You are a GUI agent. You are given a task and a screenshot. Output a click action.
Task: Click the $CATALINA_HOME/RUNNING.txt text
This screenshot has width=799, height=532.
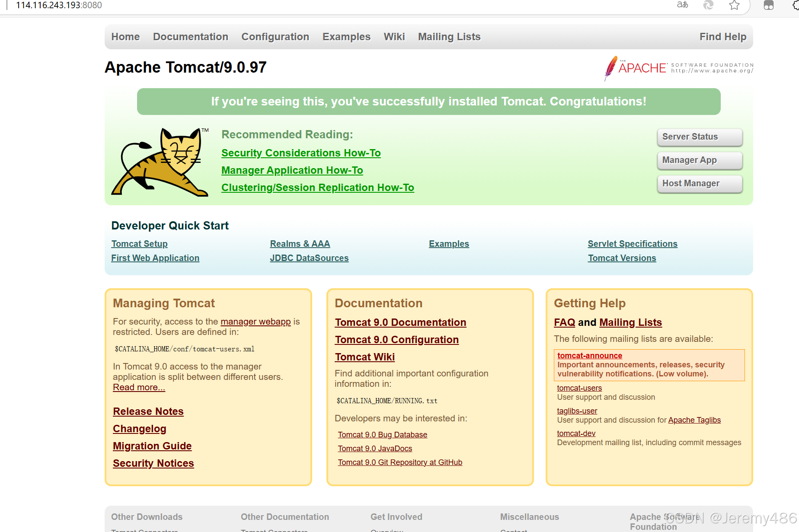point(387,401)
